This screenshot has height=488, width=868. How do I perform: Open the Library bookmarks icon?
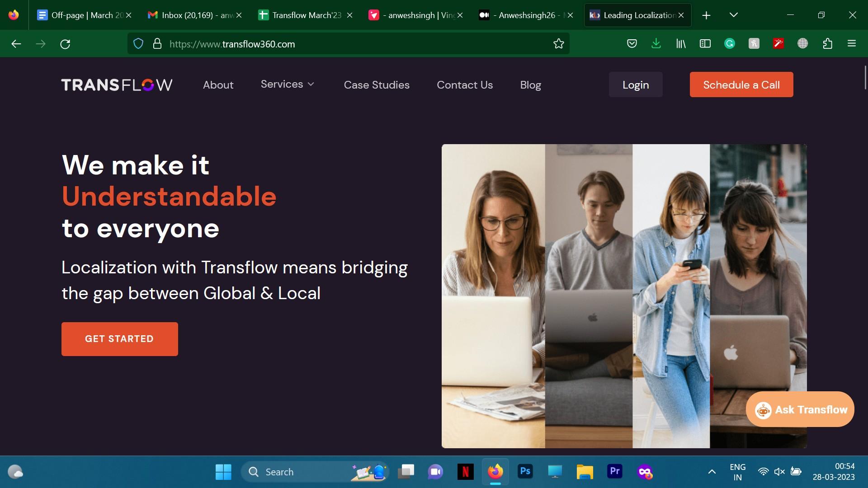click(x=681, y=44)
